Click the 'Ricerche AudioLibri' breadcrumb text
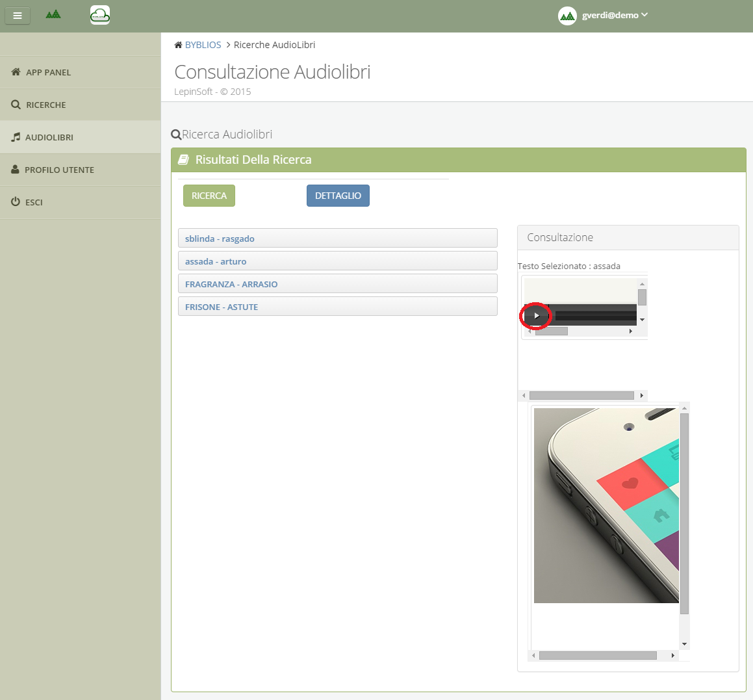Screen dimensions: 753x700 pyautogui.click(x=274, y=45)
